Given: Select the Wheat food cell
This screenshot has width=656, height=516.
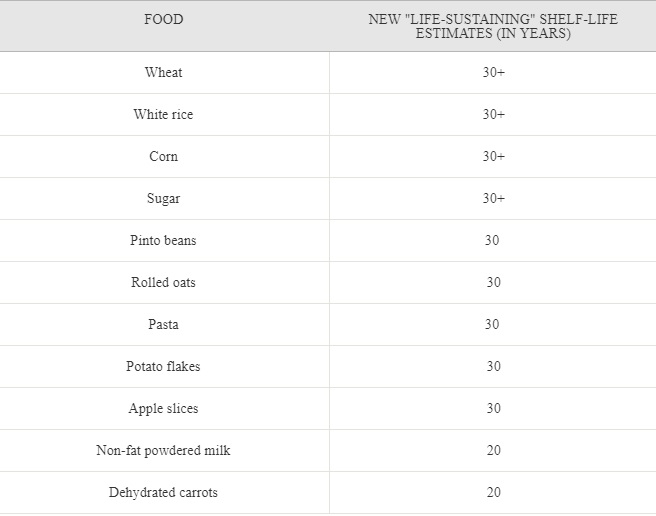Looking at the screenshot, I should coord(164,72).
